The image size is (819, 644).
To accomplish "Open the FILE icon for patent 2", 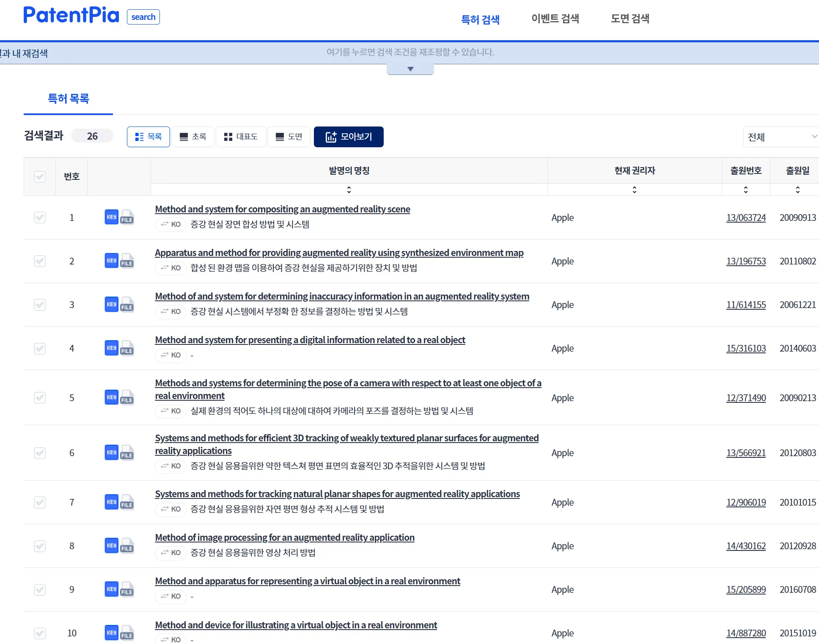I will pyautogui.click(x=127, y=261).
